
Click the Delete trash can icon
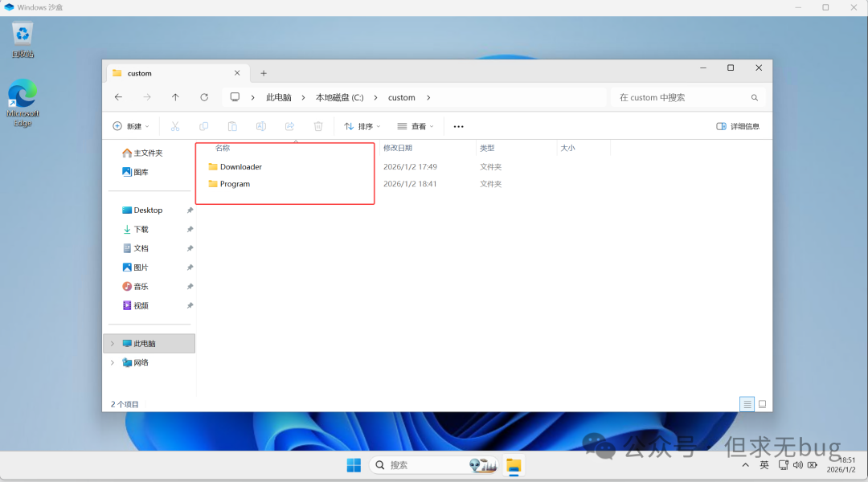(318, 126)
